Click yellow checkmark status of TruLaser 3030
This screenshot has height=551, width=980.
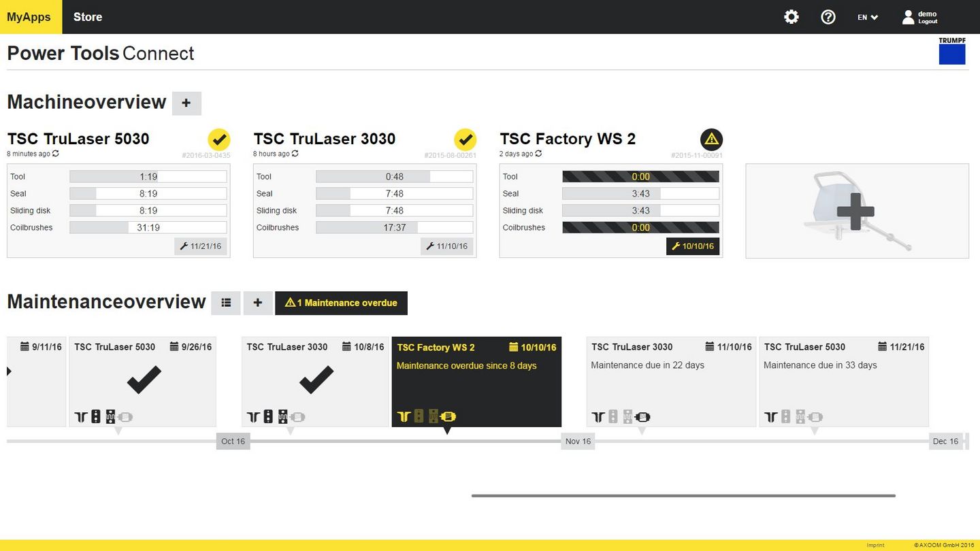465,139
